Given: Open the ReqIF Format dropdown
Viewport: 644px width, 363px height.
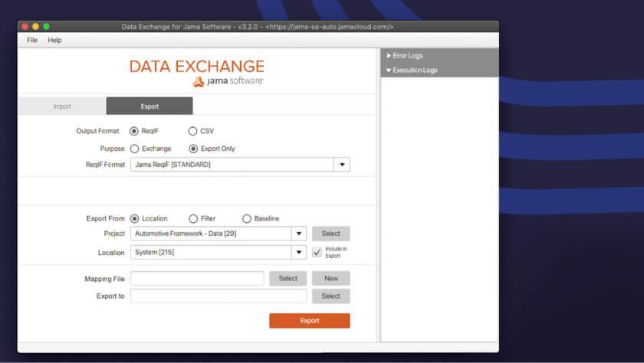Looking at the screenshot, I should (341, 165).
